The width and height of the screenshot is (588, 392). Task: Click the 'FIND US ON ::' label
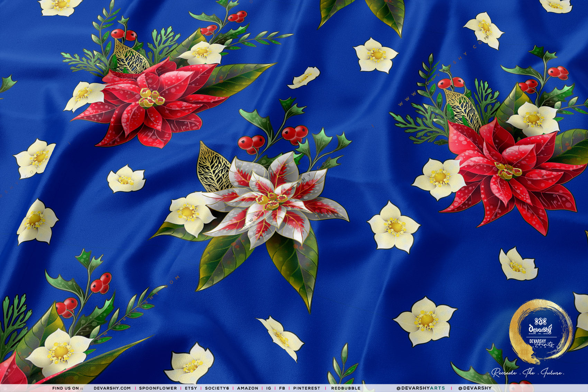67,388
